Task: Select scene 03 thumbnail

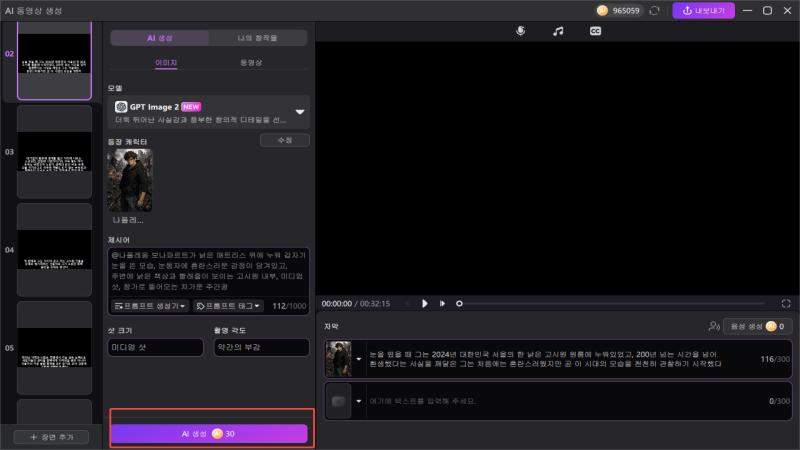Action: point(55,152)
